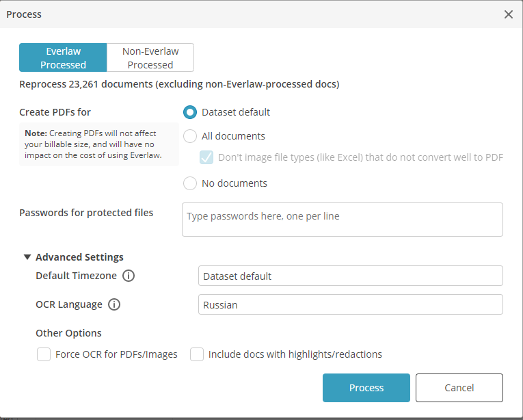Click the Process button
The width and height of the screenshot is (523, 420).
pyautogui.click(x=366, y=388)
